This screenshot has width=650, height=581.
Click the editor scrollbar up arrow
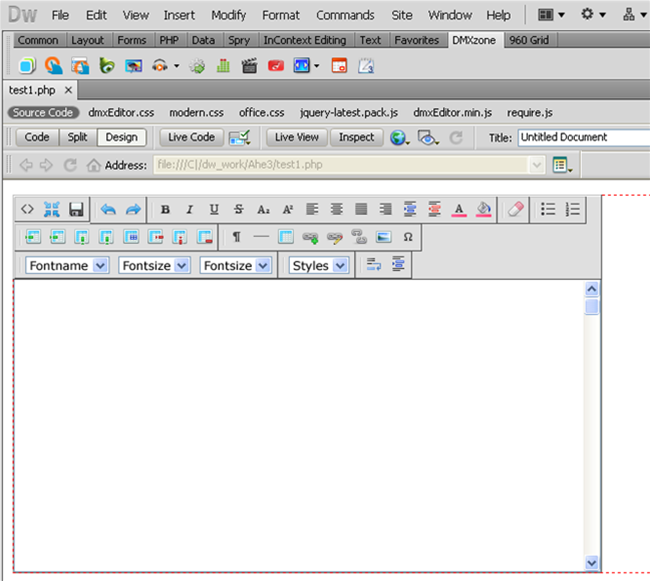click(592, 289)
